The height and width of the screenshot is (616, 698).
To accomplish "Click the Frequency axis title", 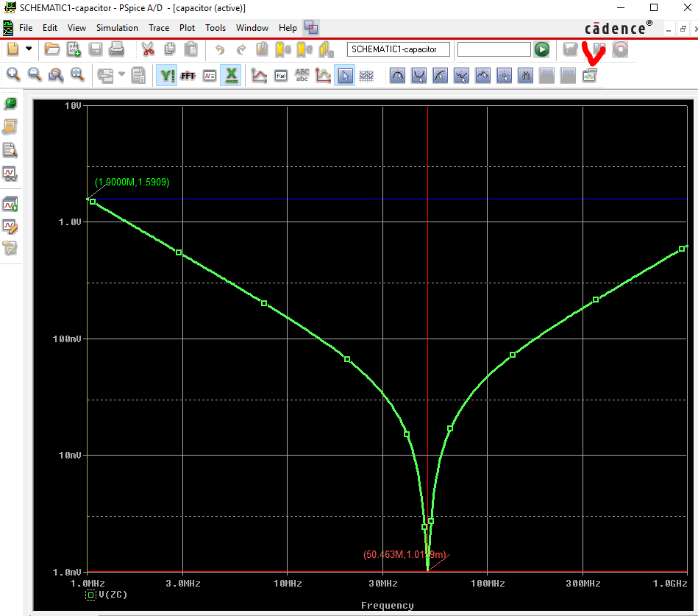I will (388, 605).
